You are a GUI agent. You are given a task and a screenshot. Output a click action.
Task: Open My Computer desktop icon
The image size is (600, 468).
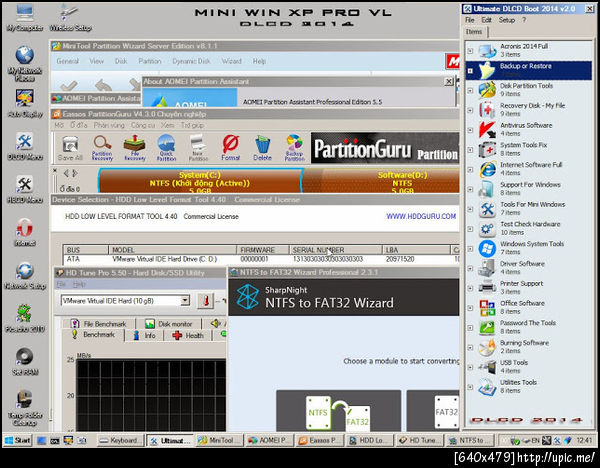(x=24, y=16)
